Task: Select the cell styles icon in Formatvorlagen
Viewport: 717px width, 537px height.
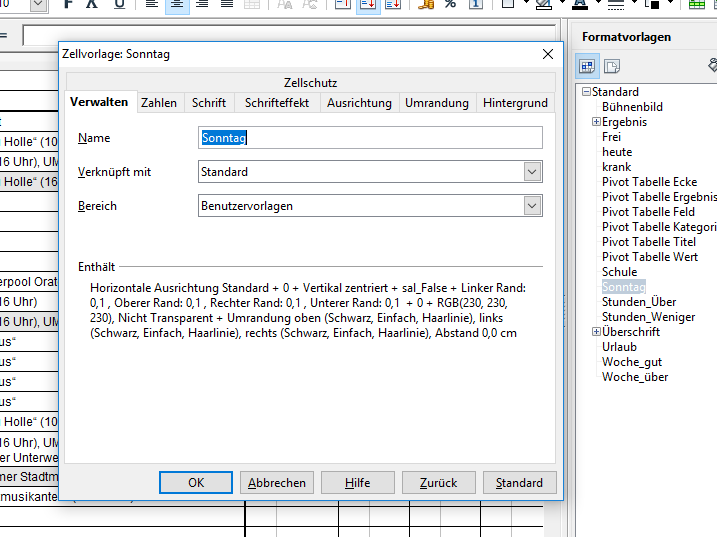Action: (x=586, y=67)
